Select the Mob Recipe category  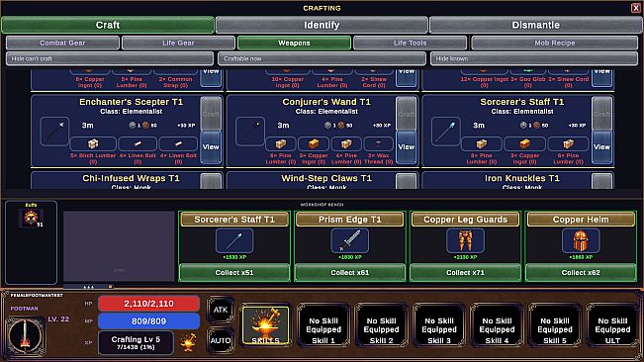click(x=554, y=43)
